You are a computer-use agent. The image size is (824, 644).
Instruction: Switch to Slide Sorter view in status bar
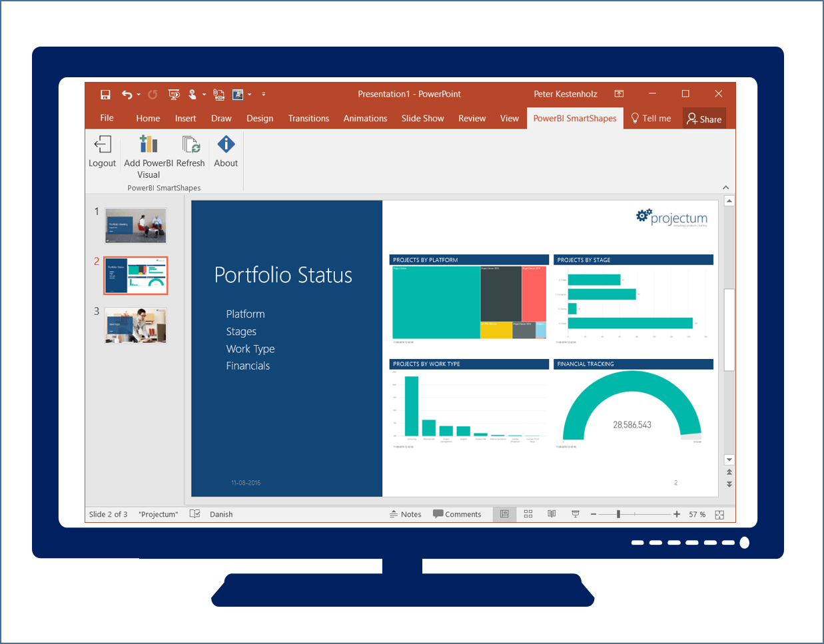(x=528, y=513)
